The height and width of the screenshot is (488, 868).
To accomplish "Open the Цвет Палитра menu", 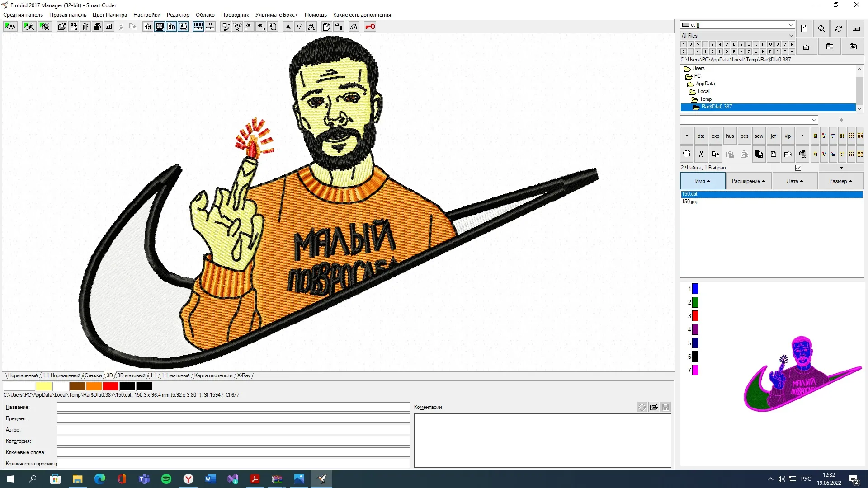I will coord(109,15).
